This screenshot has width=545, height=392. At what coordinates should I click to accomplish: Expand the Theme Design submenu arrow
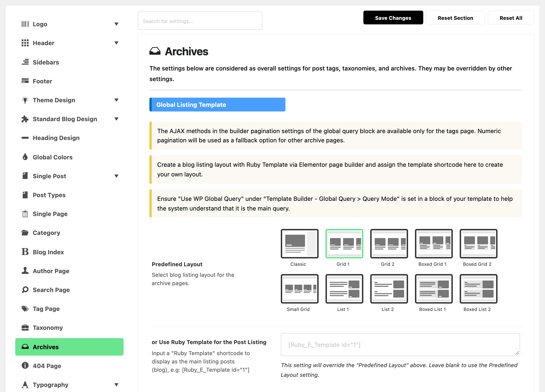pyautogui.click(x=116, y=100)
